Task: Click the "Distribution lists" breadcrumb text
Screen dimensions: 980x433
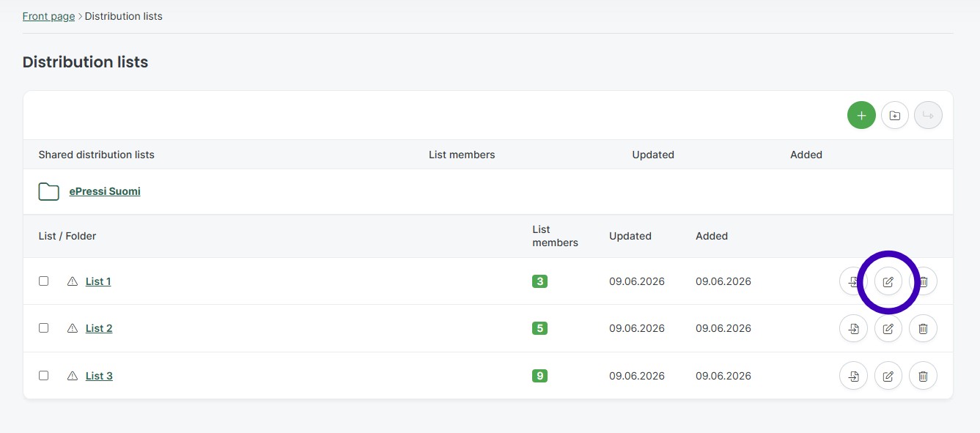Action: [x=124, y=16]
